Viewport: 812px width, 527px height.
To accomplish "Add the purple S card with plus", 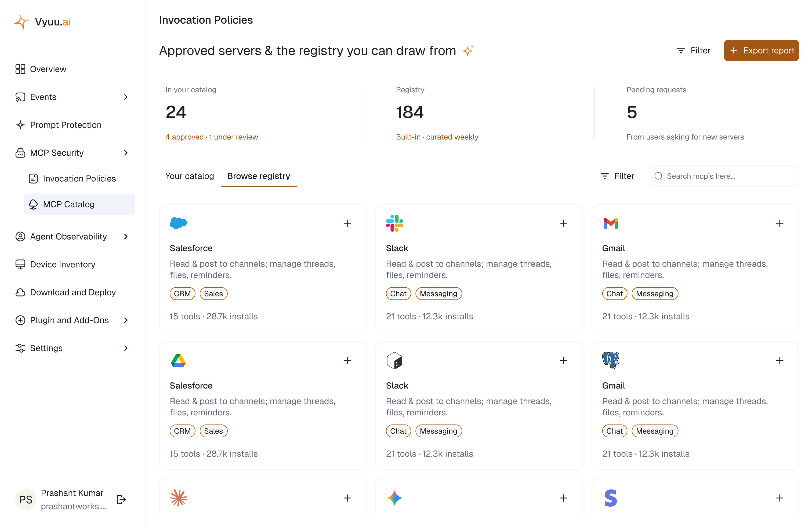I will click(x=780, y=498).
